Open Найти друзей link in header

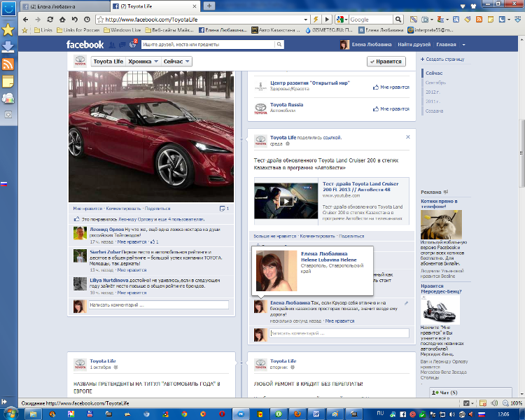point(414,45)
